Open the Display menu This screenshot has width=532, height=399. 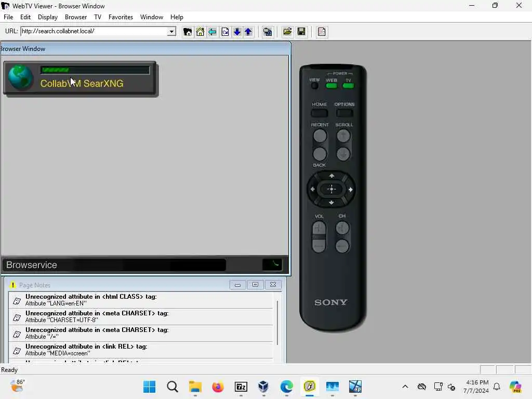click(47, 17)
